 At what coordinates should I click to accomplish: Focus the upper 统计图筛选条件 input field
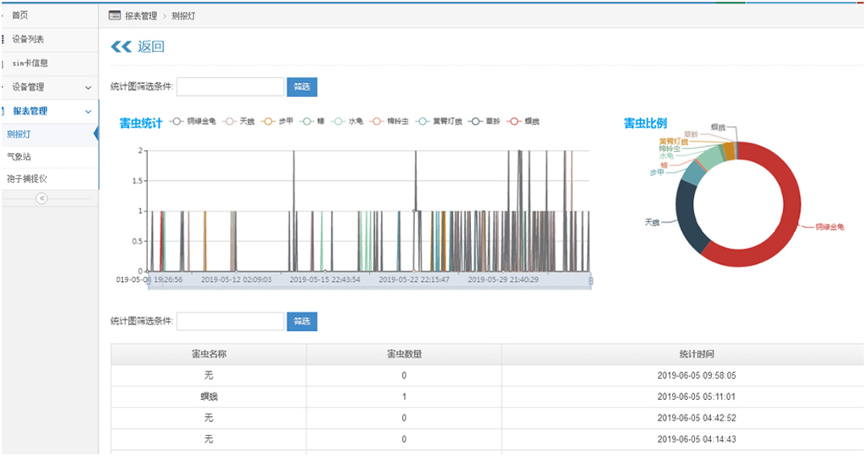(230, 87)
